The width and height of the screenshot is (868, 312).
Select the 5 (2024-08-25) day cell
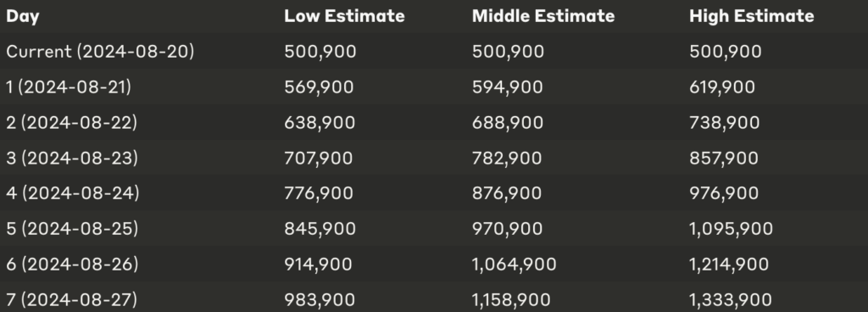coord(72,228)
